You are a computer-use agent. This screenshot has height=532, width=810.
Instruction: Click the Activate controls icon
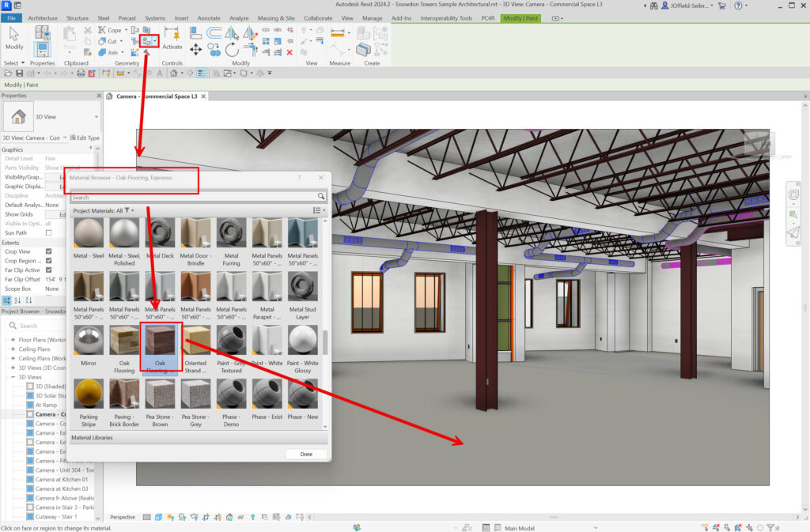click(x=172, y=38)
